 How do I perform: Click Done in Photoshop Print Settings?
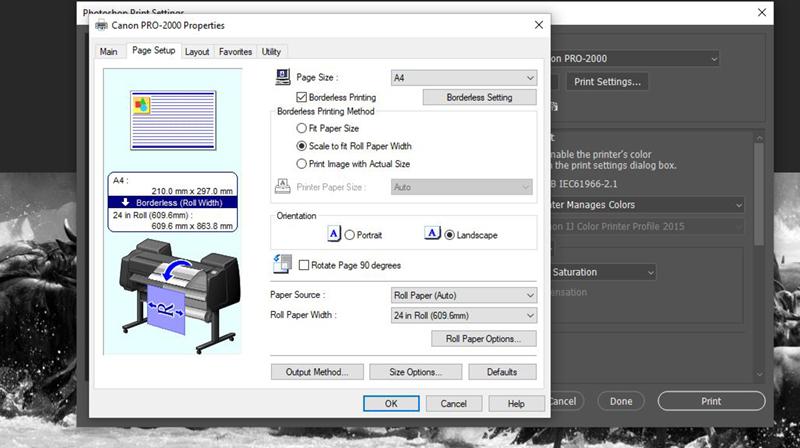coord(621,401)
